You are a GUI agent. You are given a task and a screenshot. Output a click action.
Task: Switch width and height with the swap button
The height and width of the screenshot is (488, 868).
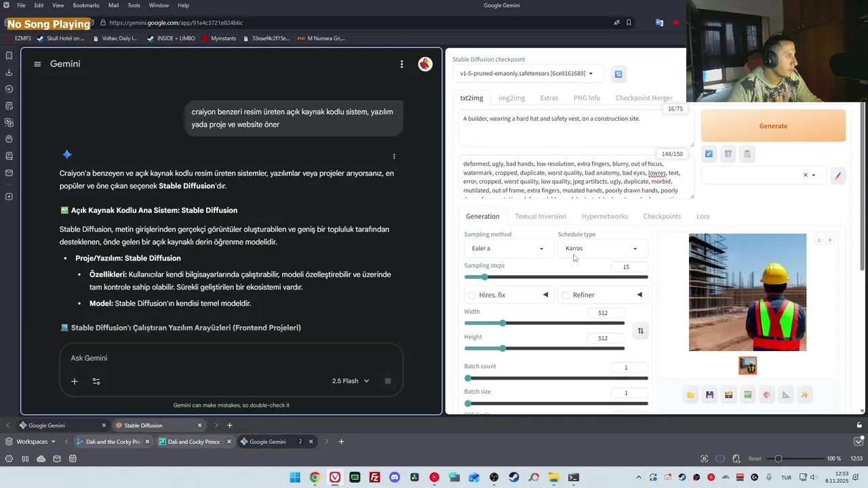pos(640,331)
